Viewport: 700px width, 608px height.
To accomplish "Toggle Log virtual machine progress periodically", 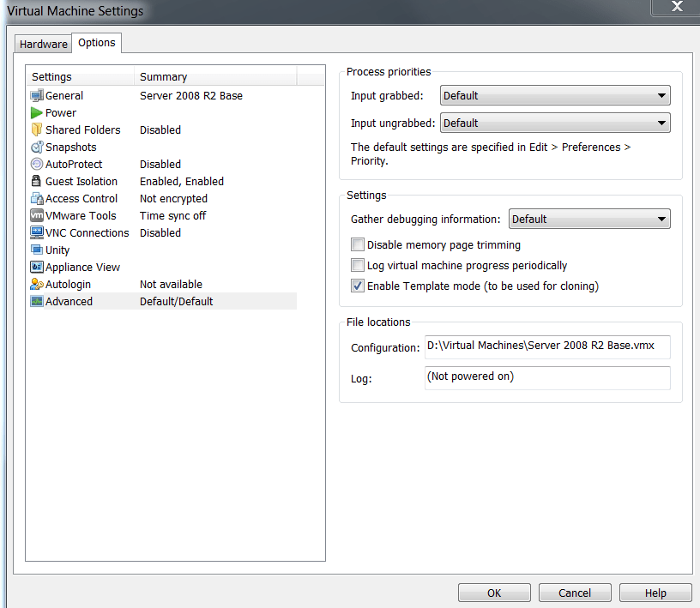I will point(358,265).
